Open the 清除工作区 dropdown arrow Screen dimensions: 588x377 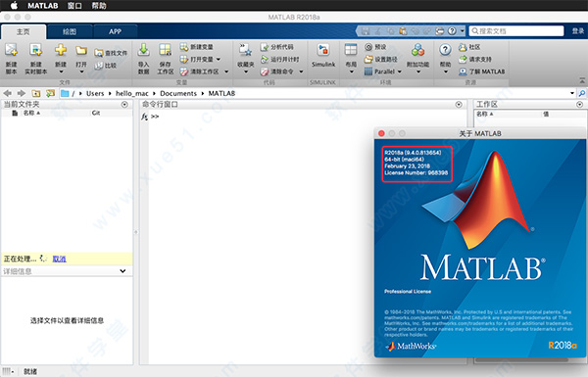226,71
